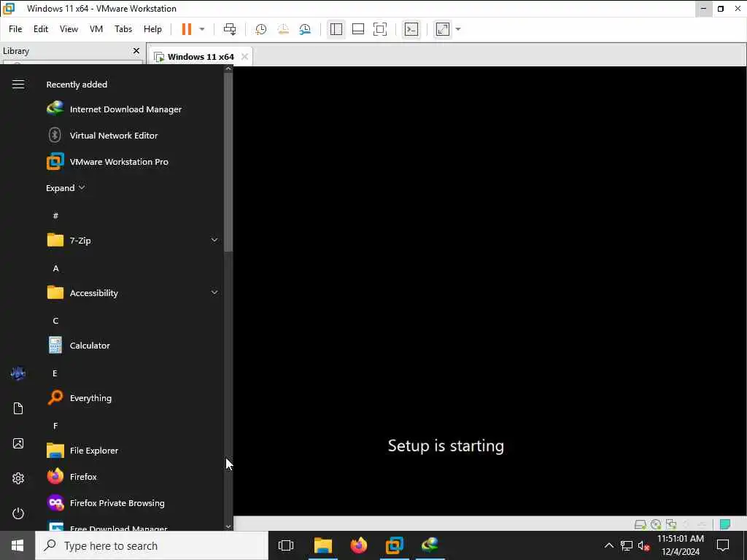Open the Snapshot Manager wrench-clock icon
Viewport: 747px width, 560px height.
306,29
